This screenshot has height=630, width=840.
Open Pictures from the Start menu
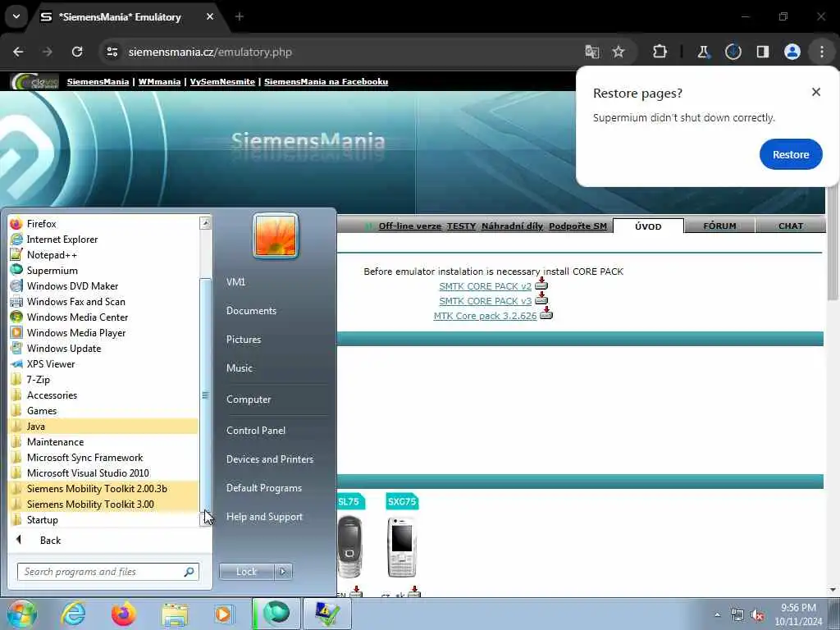243,339
